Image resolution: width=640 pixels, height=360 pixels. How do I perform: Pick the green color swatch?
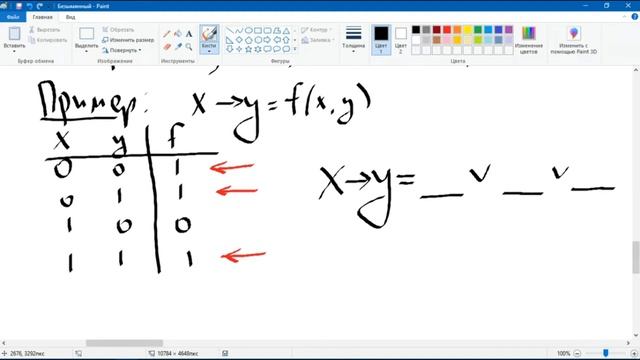(478, 29)
